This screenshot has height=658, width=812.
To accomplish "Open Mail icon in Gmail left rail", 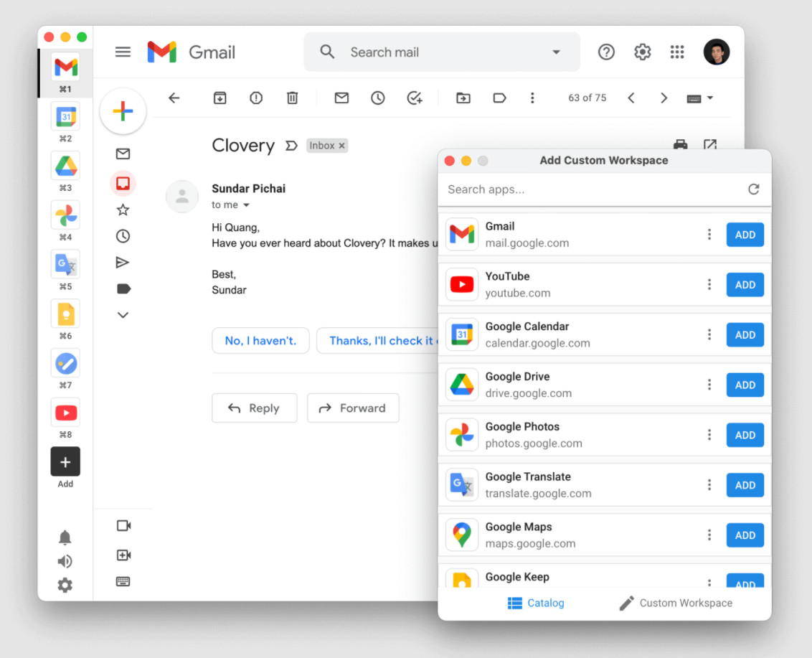I will pyautogui.click(x=123, y=154).
